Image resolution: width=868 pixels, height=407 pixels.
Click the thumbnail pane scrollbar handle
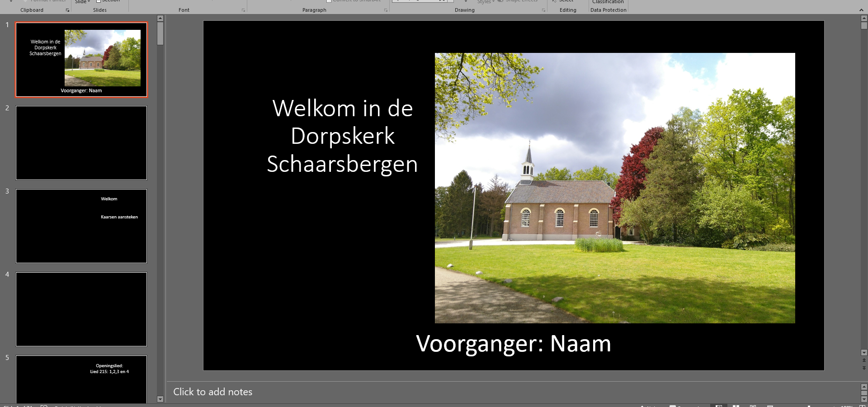[x=160, y=33]
